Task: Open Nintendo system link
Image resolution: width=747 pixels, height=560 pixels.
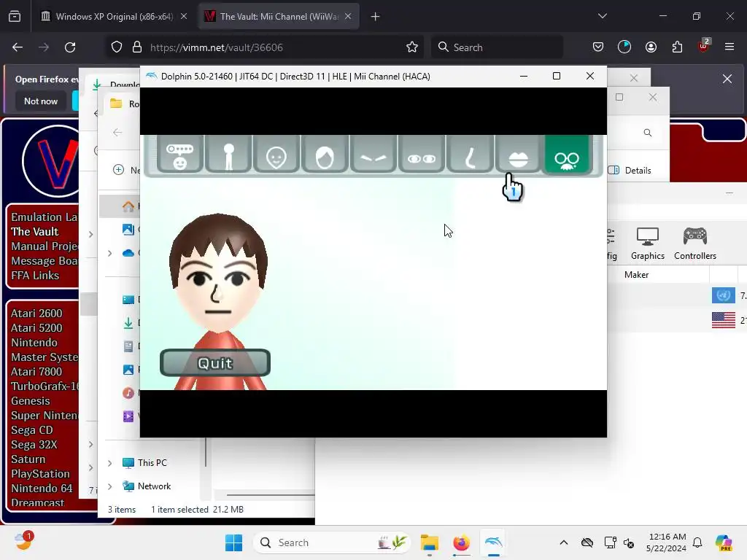Action: [x=34, y=343]
